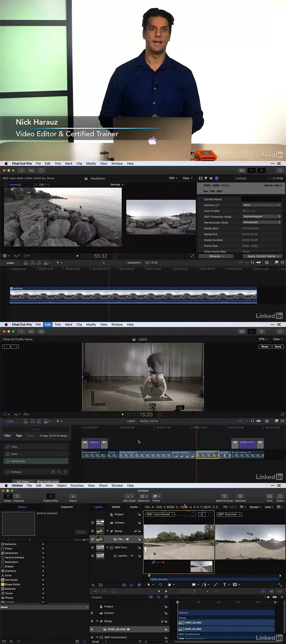Click the background tasks checkmark icon in the LOGIC window

[x=41, y=332]
